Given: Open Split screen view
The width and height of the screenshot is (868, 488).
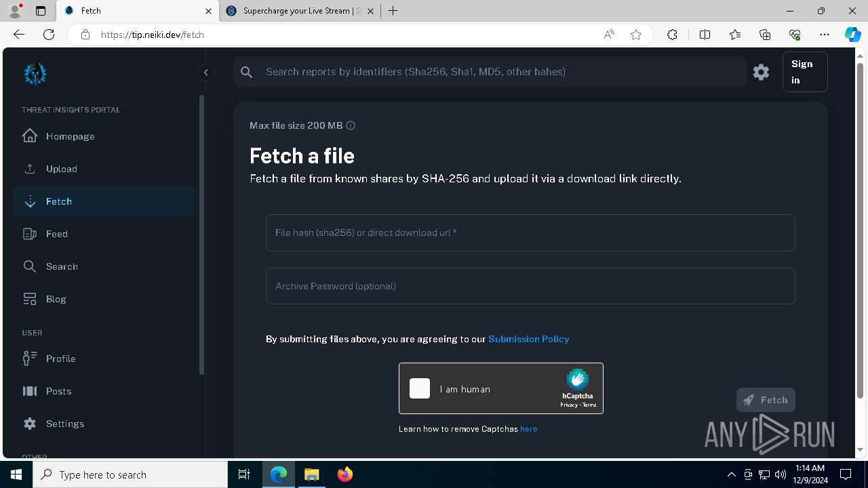Looking at the screenshot, I should (705, 35).
